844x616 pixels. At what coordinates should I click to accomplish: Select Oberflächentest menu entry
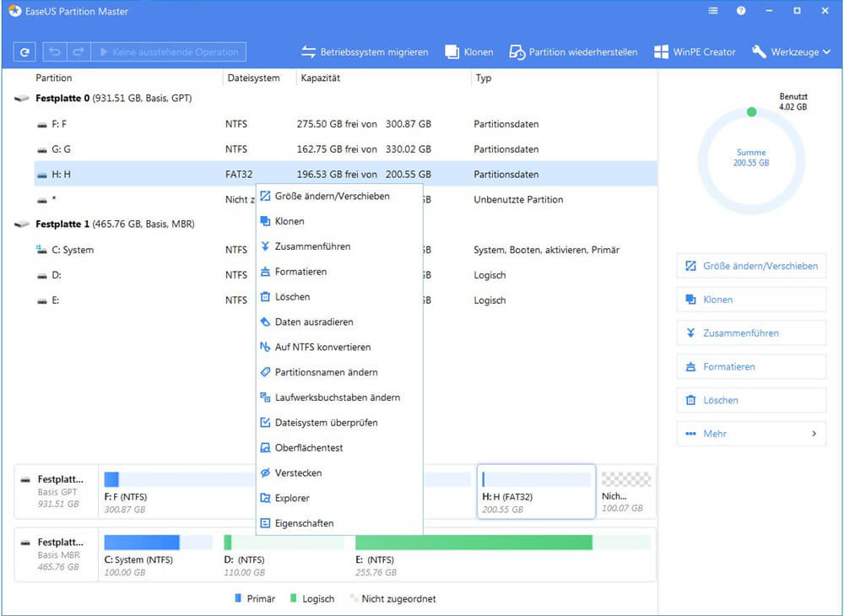coord(339,447)
